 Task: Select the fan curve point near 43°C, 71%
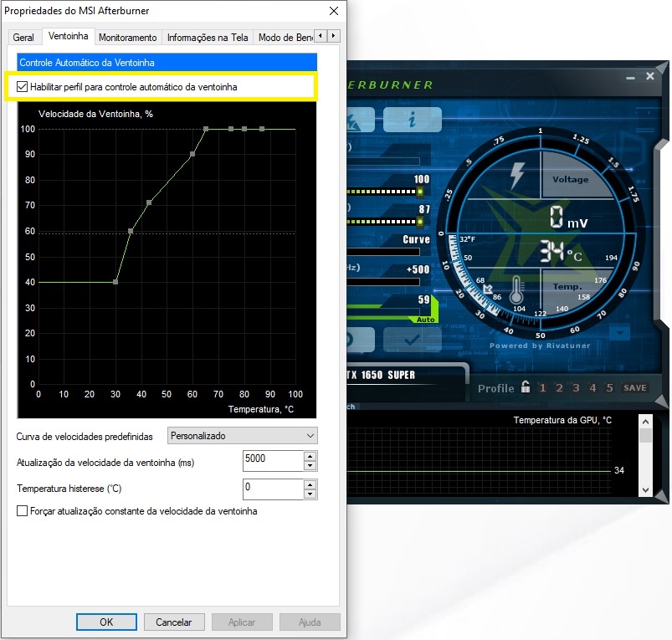[x=149, y=202]
